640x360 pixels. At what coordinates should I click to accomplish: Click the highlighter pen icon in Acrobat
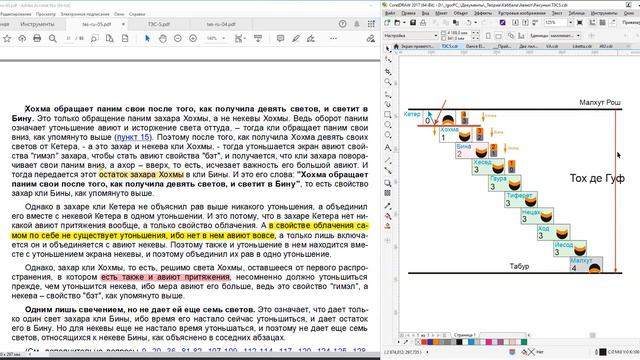(x=296, y=38)
